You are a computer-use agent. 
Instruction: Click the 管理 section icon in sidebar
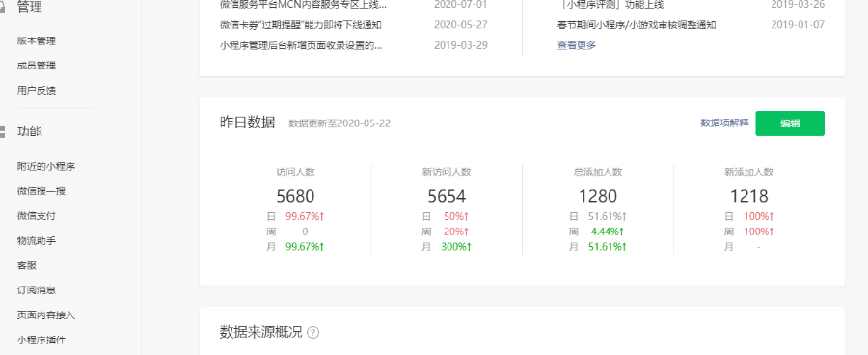[3, 7]
